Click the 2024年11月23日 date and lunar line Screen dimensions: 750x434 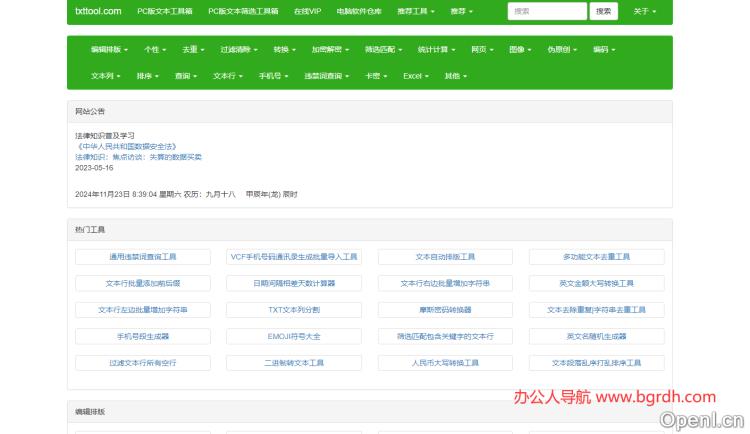pos(186,194)
